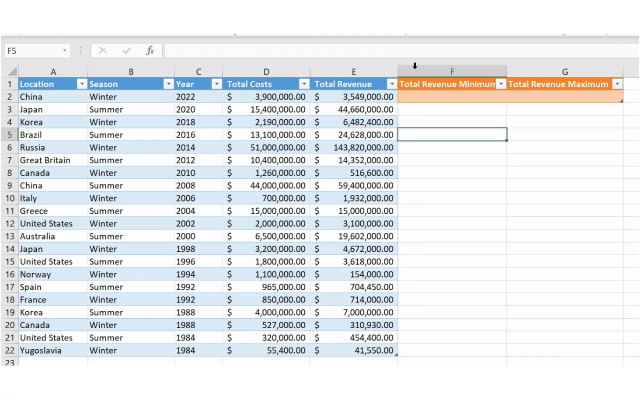The height and width of the screenshot is (400, 640).
Task: Select total revenue cell 516,600.00
Action: [x=354, y=173]
